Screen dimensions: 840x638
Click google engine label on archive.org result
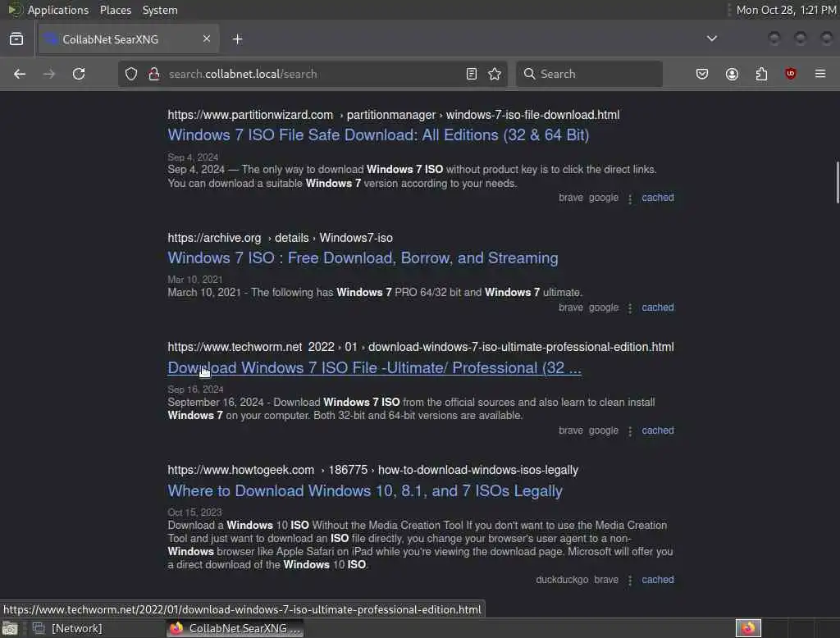pos(604,308)
